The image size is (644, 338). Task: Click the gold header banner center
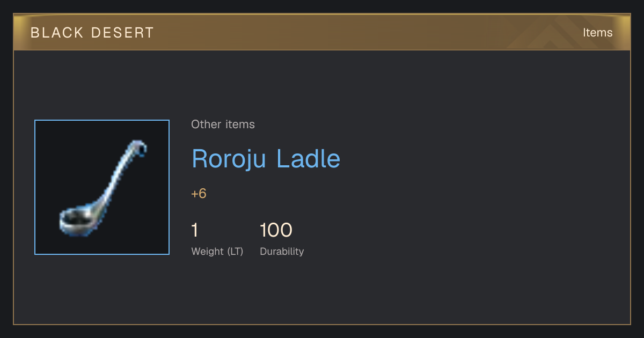[x=322, y=32]
